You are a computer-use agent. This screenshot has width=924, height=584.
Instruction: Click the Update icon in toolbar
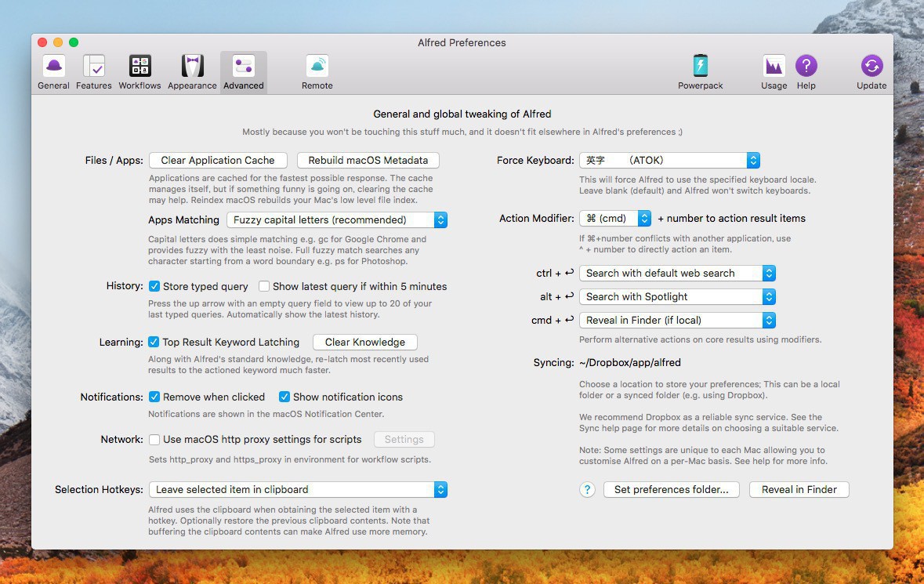pos(871,67)
